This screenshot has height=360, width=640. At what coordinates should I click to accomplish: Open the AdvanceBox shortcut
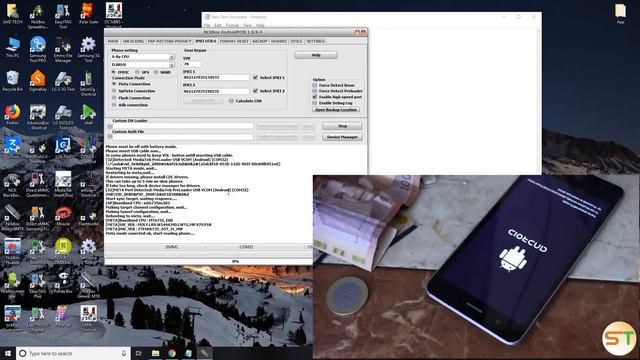tap(38, 116)
